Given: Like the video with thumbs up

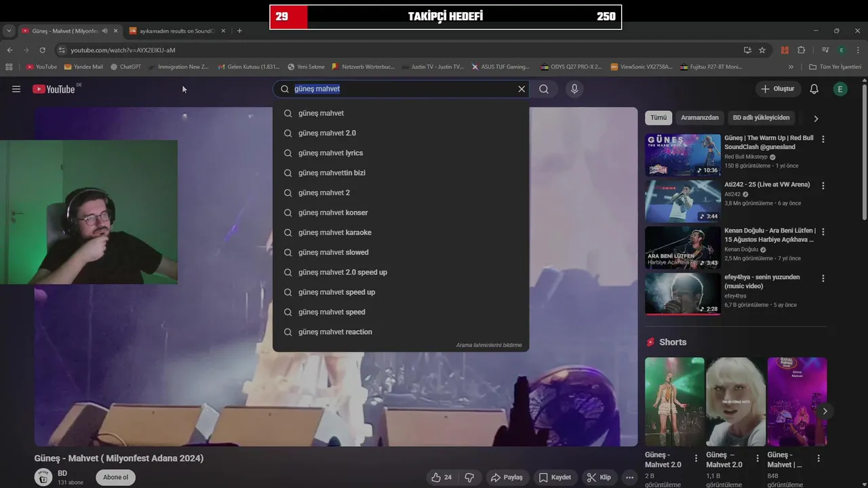Looking at the screenshot, I should click(441, 477).
